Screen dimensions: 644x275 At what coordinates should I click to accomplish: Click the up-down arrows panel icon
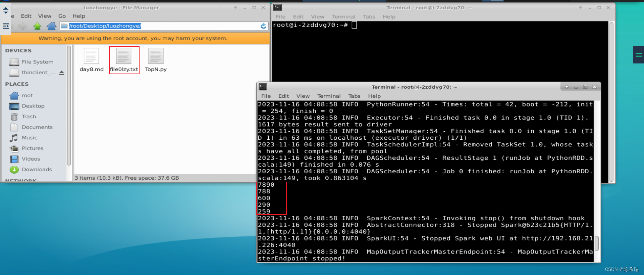pyautogui.click(x=6, y=10)
